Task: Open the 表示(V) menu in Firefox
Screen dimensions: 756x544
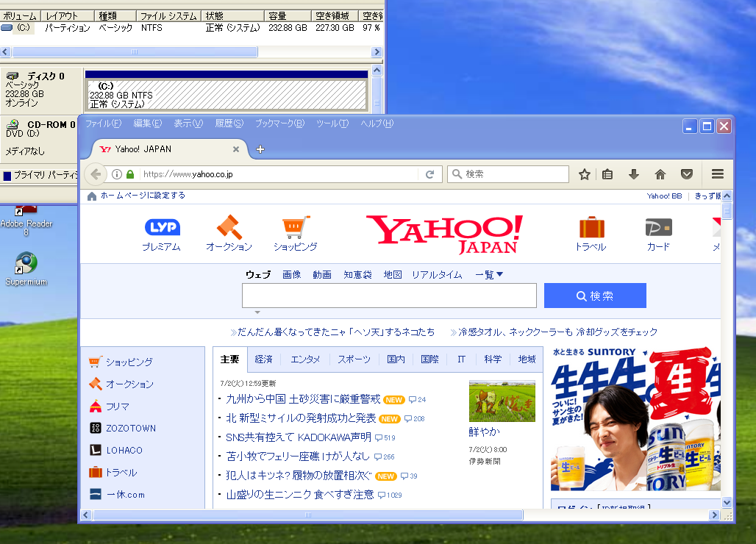Action: pos(188,124)
